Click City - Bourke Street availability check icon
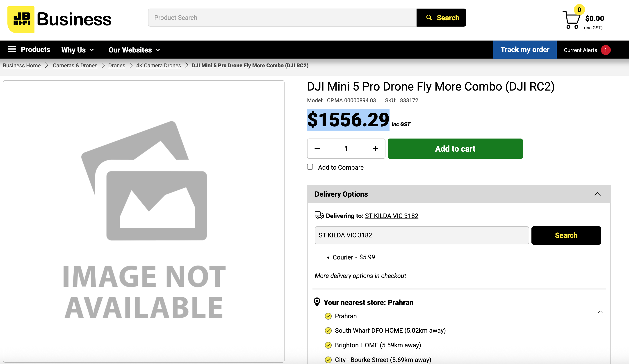The image size is (629, 364). 328,360
